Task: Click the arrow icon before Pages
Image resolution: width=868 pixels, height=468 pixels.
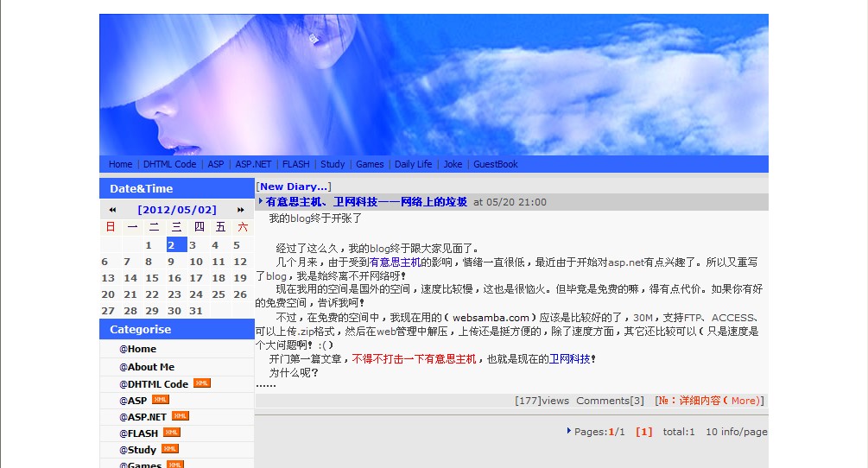Action: [568, 431]
